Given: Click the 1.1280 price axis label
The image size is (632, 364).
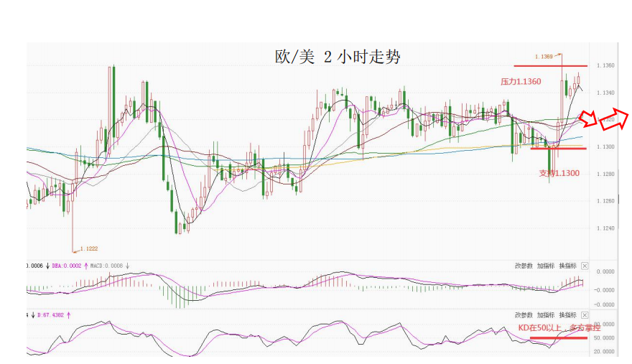Looking at the screenshot, I should click(x=606, y=174).
